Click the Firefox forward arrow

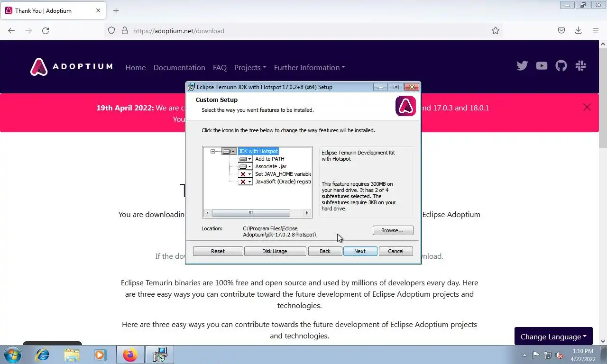click(x=28, y=30)
